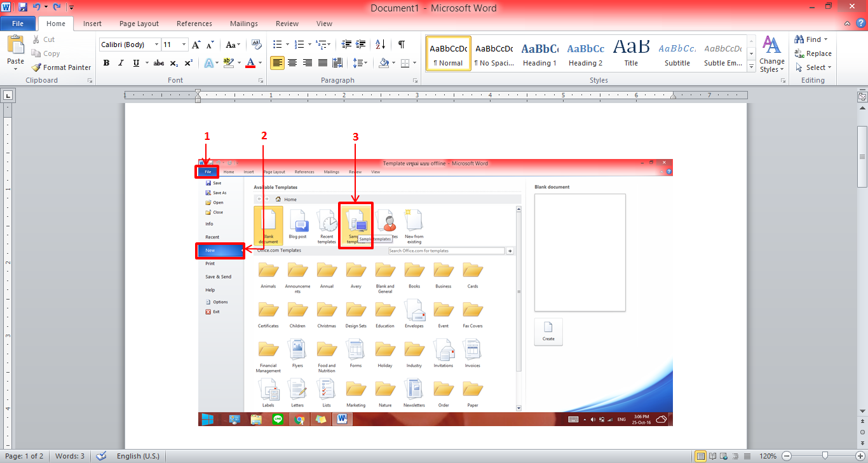Switch to the Page Layout tab
The width and height of the screenshot is (868, 463).
139,24
